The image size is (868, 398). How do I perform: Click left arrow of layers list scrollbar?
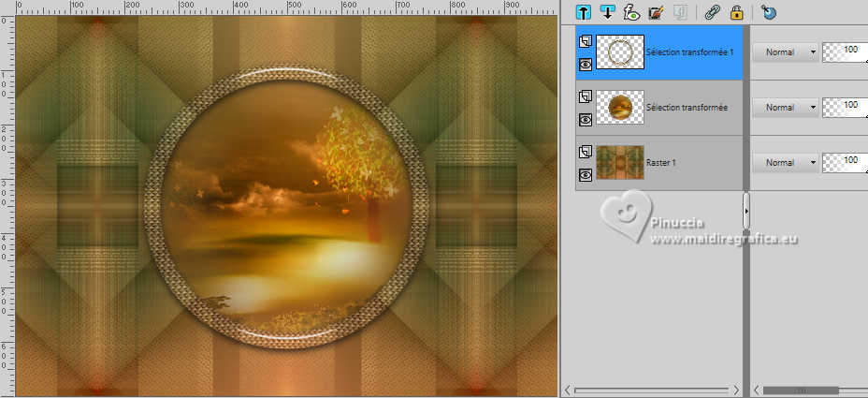pos(568,391)
